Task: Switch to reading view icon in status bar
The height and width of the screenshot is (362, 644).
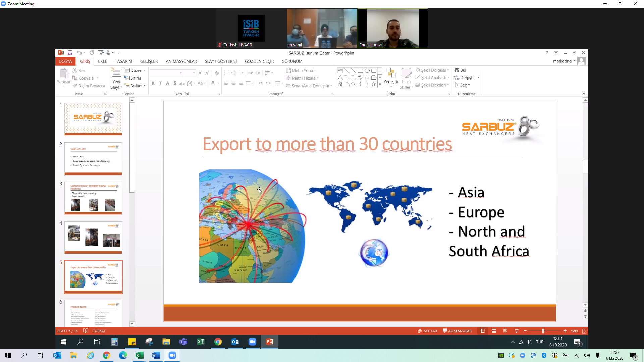Action: point(505,331)
